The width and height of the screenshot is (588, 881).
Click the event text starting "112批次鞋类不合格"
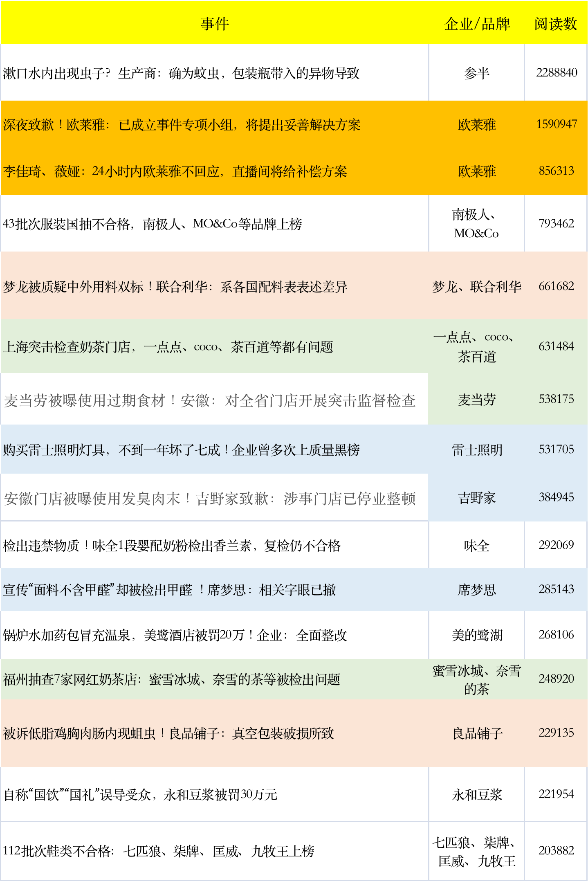159,851
